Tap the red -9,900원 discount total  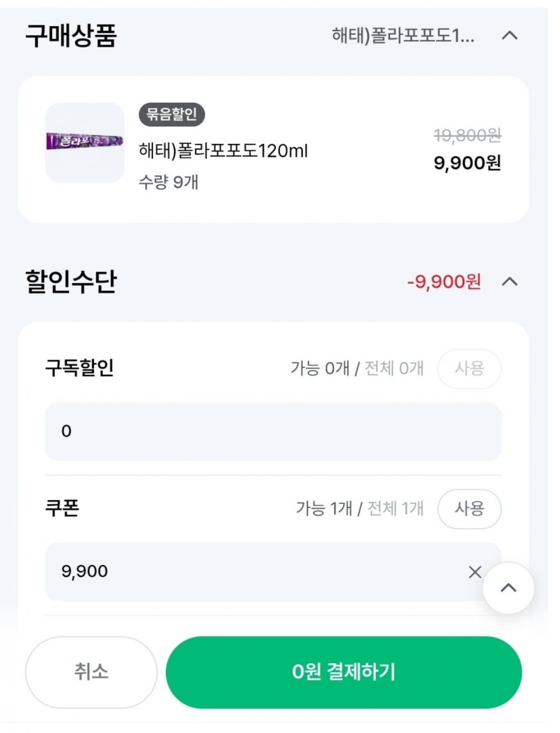[444, 282]
